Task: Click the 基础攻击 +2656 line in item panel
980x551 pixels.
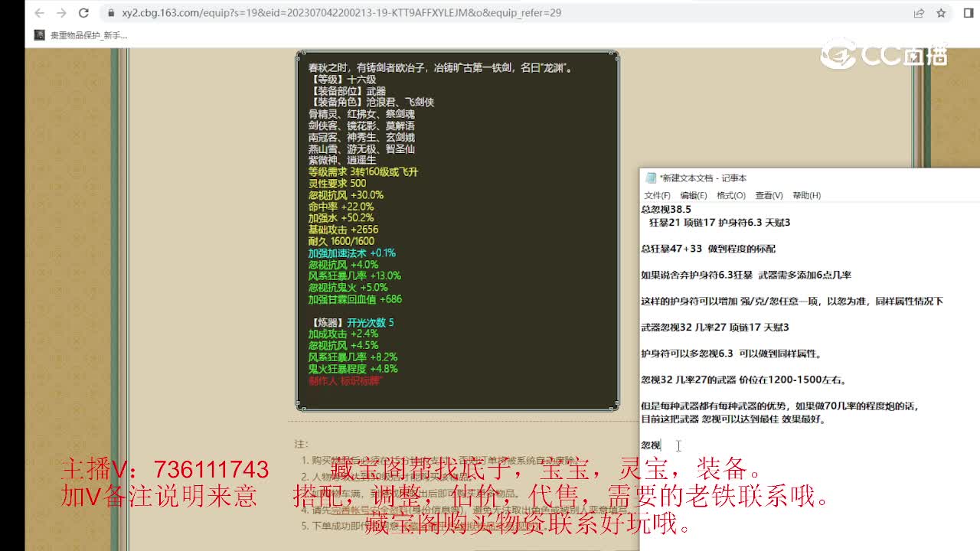Action: tap(343, 230)
